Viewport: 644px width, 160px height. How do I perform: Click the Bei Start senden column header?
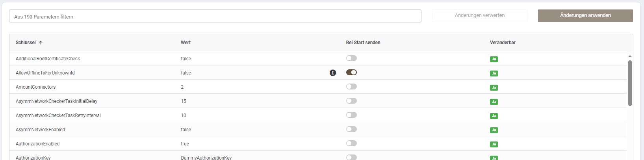(363, 43)
